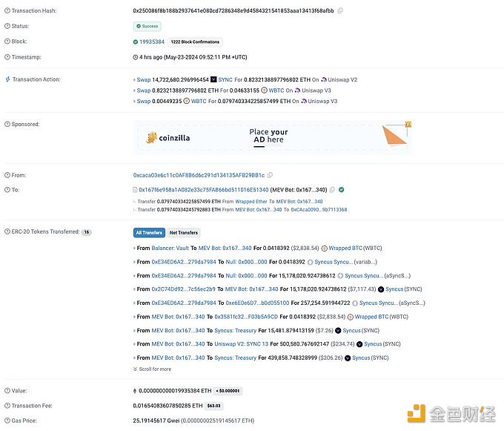Click the help icon beside Status

pos(7,26)
